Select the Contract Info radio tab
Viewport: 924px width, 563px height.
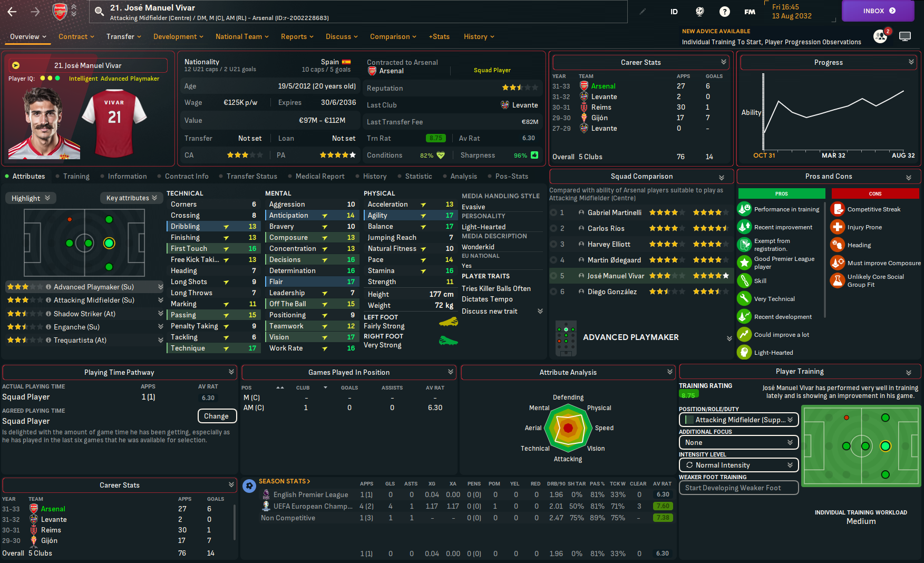pyautogui.click(x=183, y=176)
